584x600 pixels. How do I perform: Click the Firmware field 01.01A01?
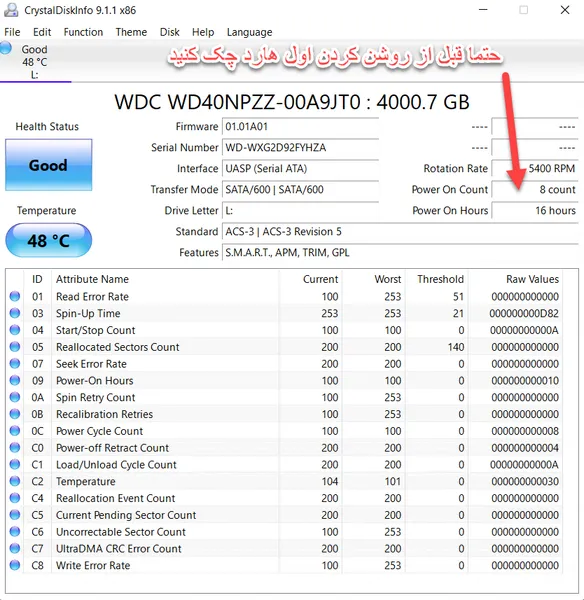point(300,127)
